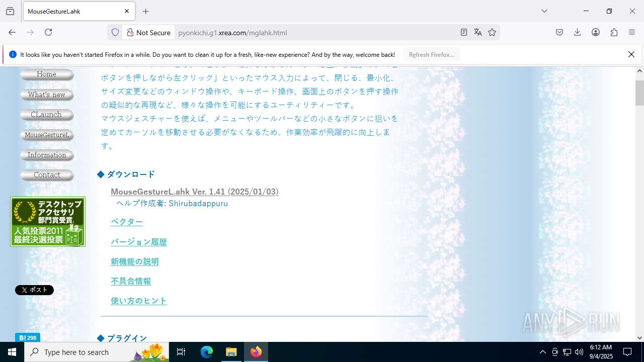Open the Windows Start menu
The image size is (644, 362).
point(12,352)
